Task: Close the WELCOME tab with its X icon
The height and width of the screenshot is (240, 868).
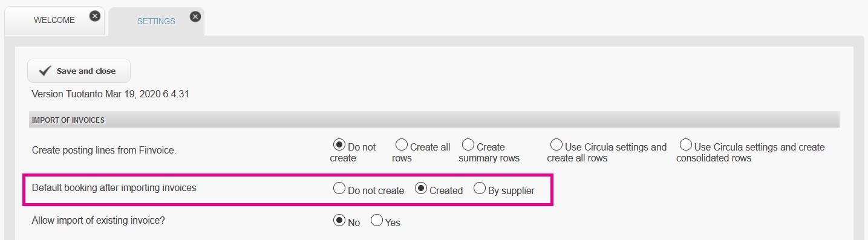Action: coord(95,16)
